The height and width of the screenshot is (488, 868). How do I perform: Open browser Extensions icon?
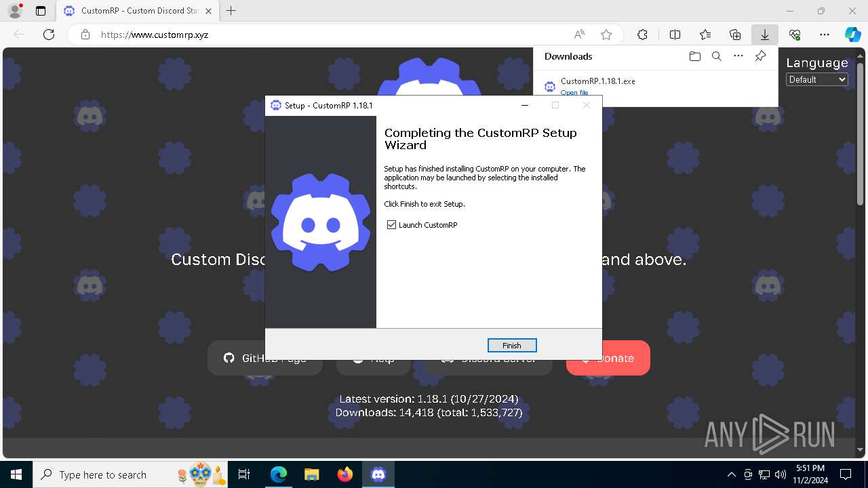pos(642,35)
